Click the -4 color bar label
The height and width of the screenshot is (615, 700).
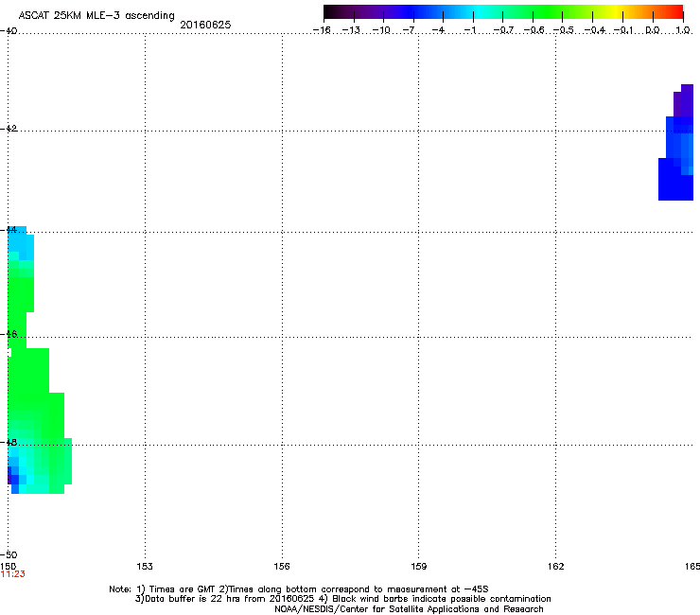coord(438,30)
